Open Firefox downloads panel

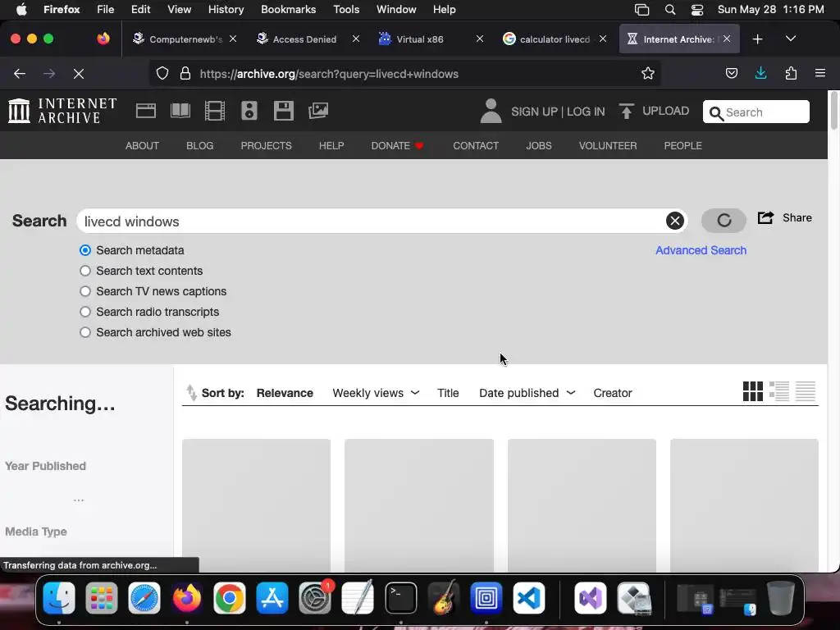point(760,73)
